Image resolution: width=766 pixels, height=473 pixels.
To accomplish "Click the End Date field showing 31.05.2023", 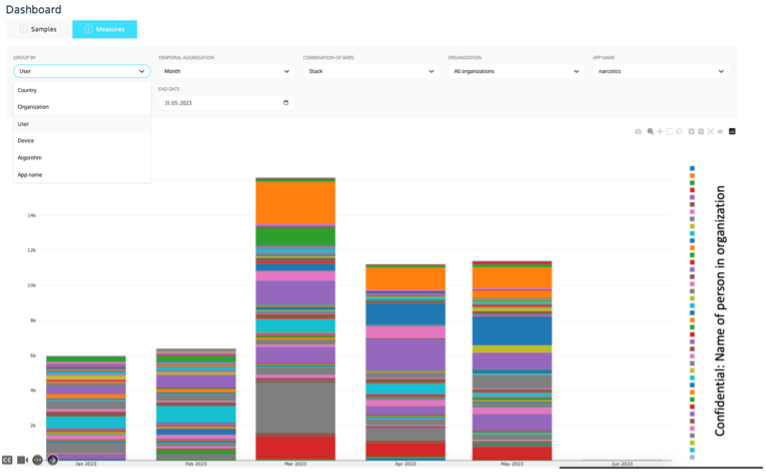I will [x=225, y=103].
